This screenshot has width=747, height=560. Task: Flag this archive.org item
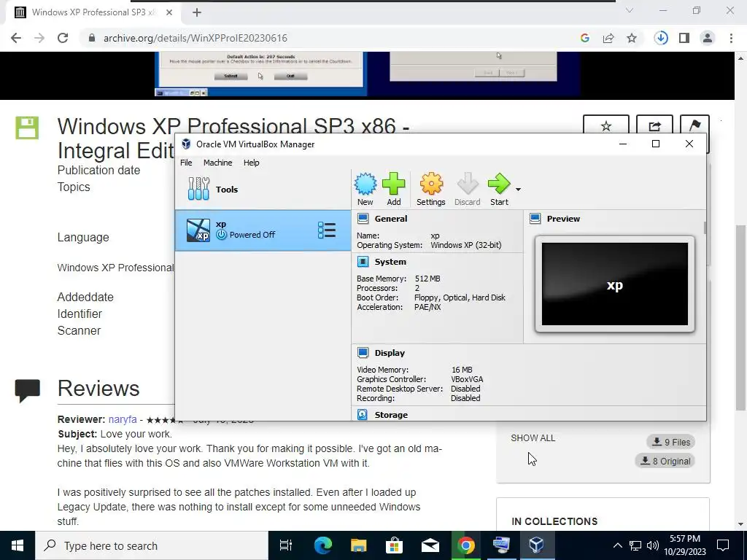(x=694, y=126)
